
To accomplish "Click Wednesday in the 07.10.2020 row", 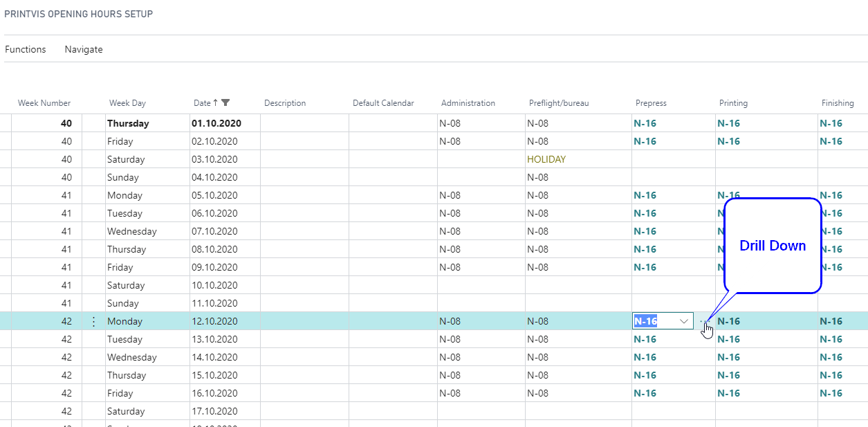I will [x=132, y=231].
